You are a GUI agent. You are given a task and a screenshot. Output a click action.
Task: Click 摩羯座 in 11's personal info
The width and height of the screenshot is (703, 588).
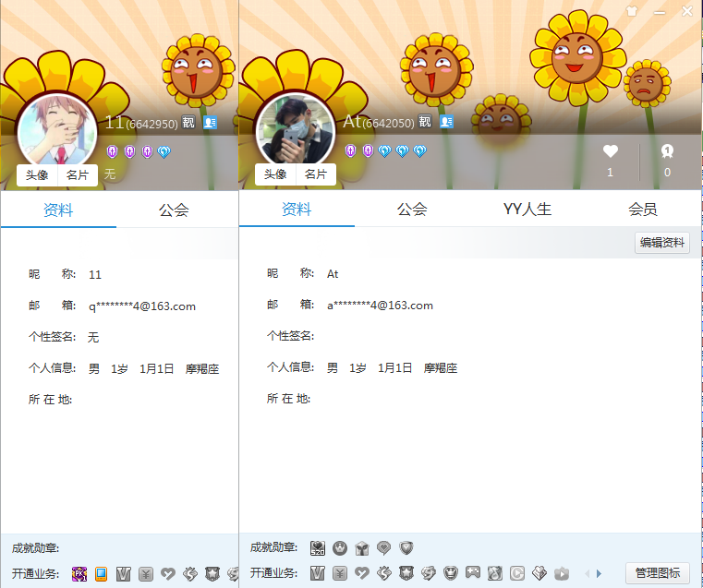[202, 369]
